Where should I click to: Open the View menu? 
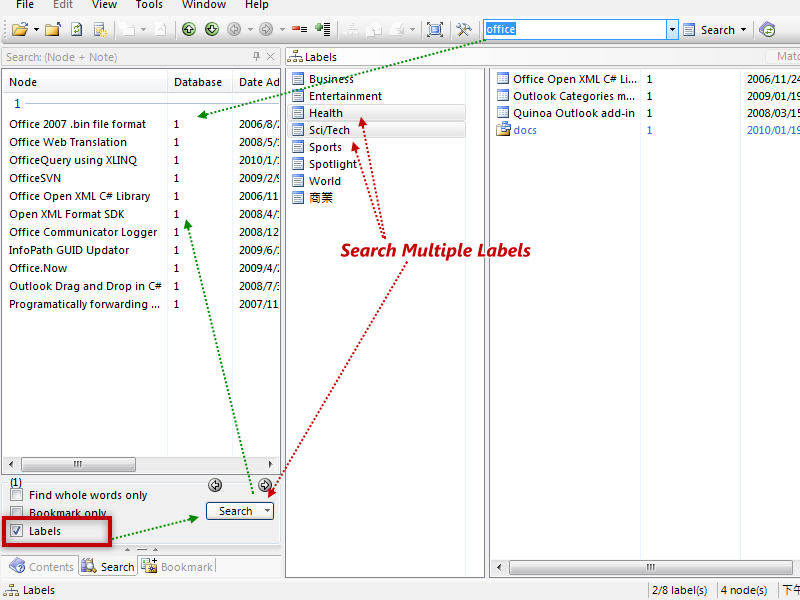click(104, 5)
